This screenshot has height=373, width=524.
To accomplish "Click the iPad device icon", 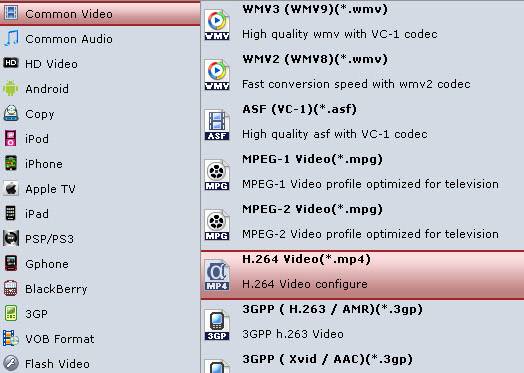I will 10,213.
